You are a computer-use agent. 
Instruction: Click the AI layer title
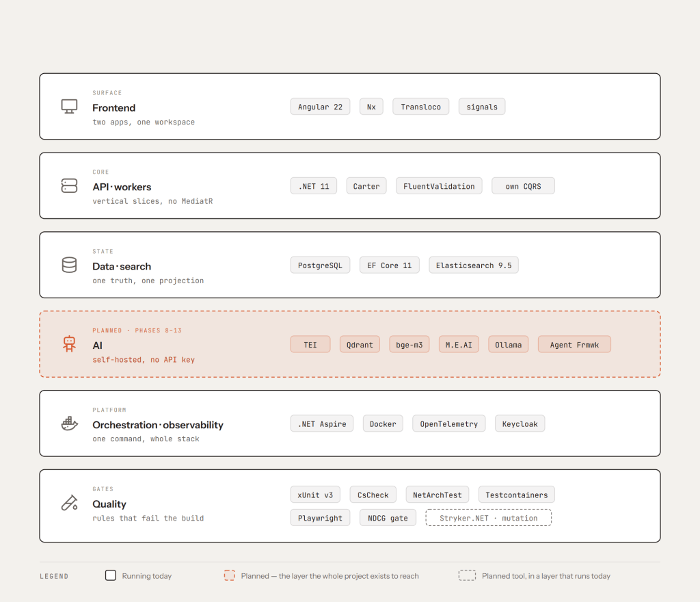(97, 345)
